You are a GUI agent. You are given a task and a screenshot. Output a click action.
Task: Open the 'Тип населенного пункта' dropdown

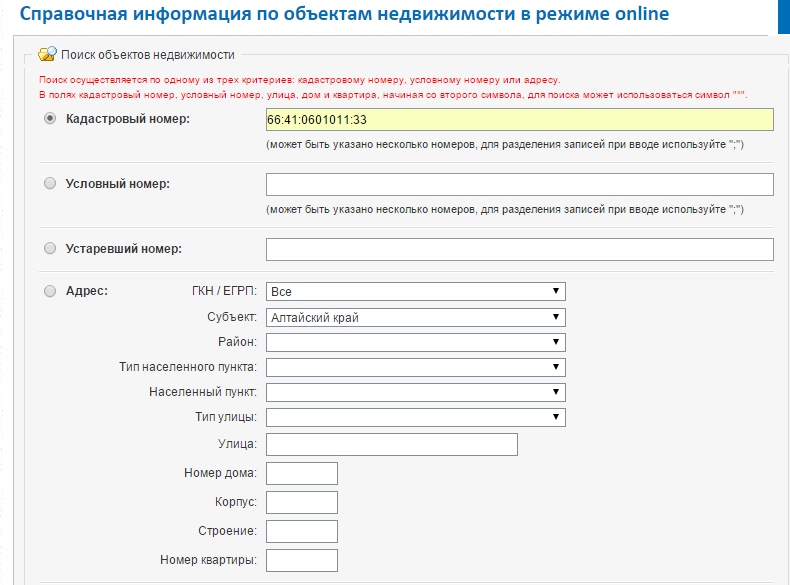tap(415, 367)
